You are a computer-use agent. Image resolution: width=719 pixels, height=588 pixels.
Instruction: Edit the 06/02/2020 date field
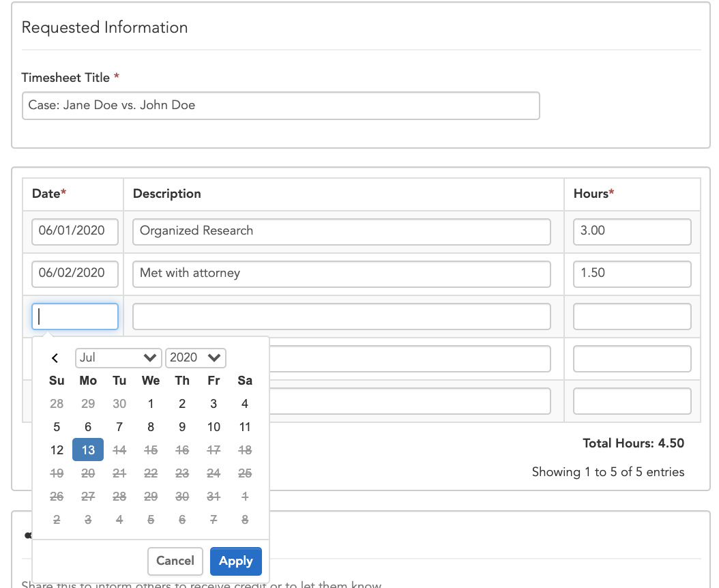pyautogui.click(x=75, y=274)
